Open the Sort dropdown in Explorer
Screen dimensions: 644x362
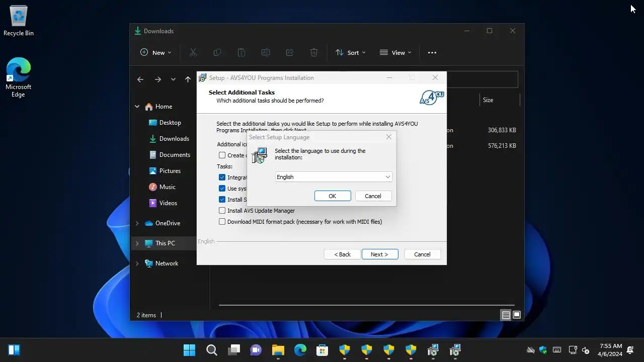[x=351, y=52]
